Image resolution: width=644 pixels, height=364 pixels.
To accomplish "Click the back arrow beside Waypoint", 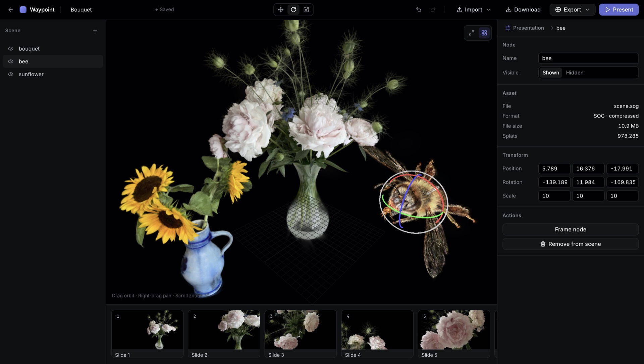I will click(11, 10).
